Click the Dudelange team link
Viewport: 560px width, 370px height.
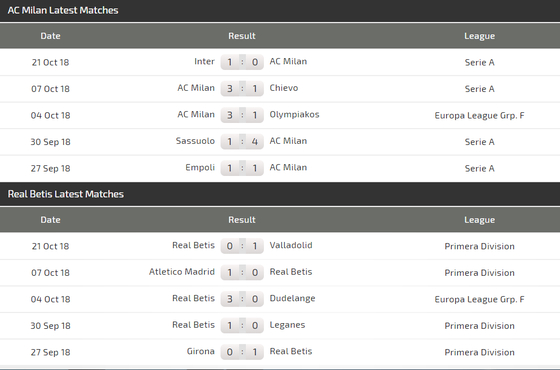point(292,299)
